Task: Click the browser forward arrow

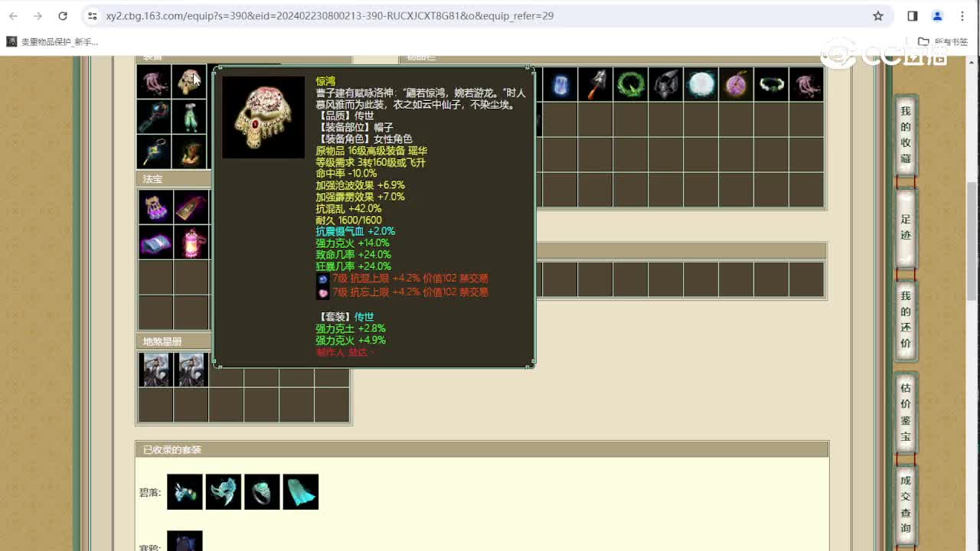Action: 38,15
